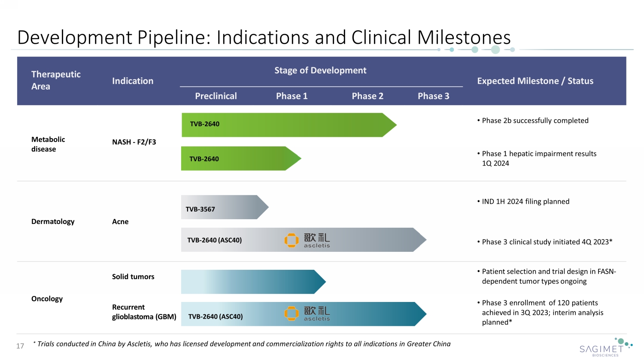Screen dimensions: 644x362
Task: Click the Stage of Development heading
Action: 320,70
